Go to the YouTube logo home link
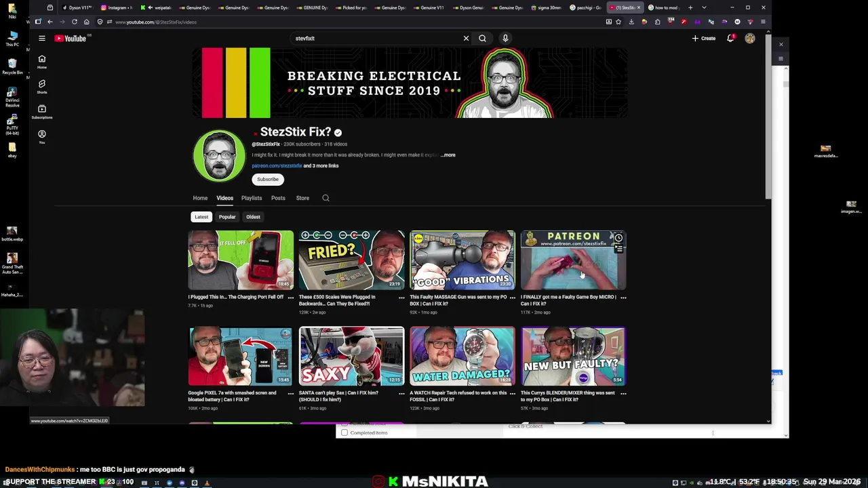This screenshot has width=868, height=488. 71,39
